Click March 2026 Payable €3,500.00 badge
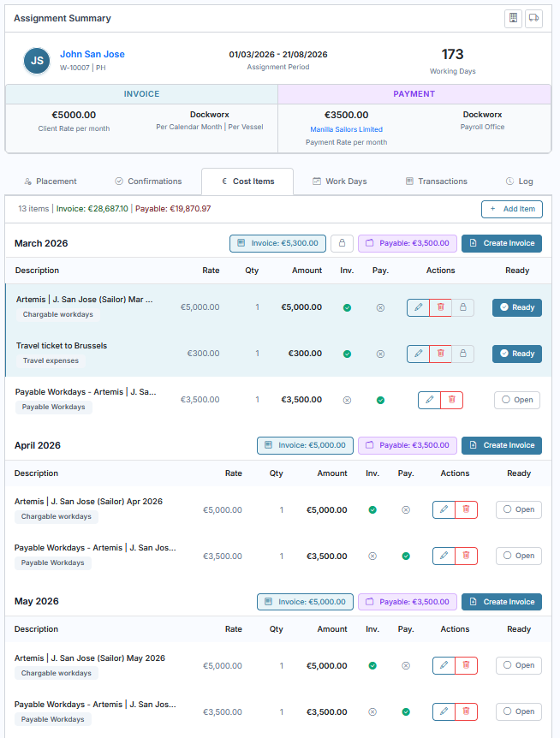The width and height of the screenshot is (560, 738). click(408, 243)
